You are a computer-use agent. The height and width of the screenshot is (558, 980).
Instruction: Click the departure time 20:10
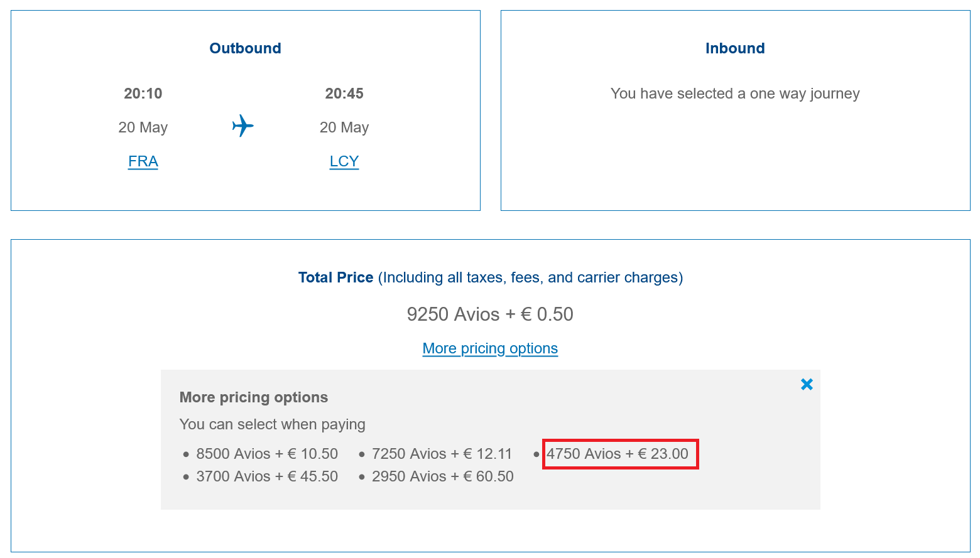[x=143, y=94]
